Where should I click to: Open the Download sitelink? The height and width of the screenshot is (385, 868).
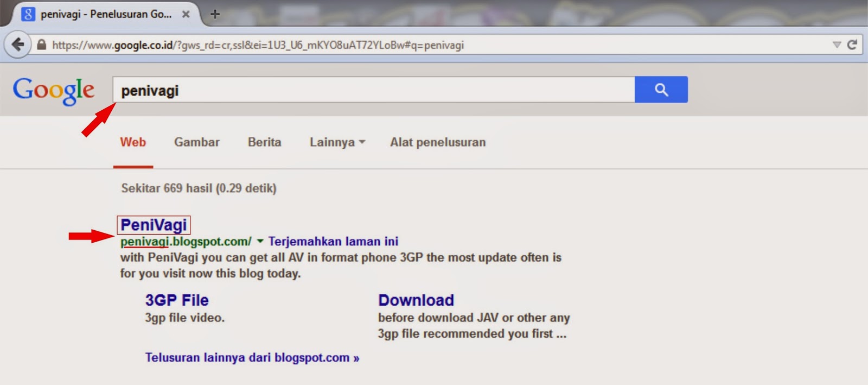click(x=416, y=300)
